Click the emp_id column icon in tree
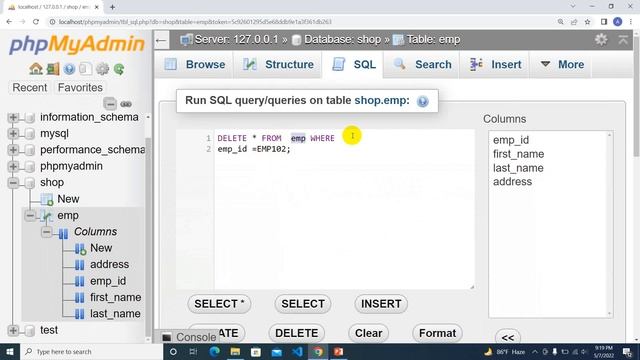Screen dimensions: 640x360 click(80, 281)
